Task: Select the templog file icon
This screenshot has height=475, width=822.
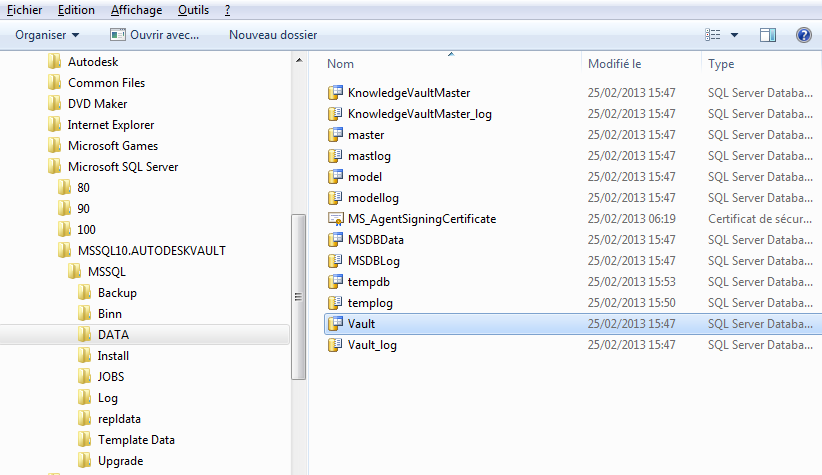Action: tap(336, 303)
